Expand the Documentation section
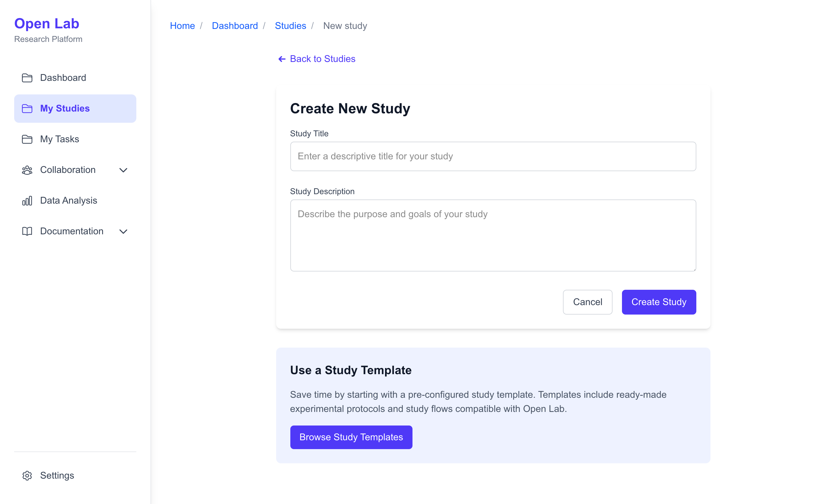Viewport: 835px width, 504px height. [x=123, y=231]
